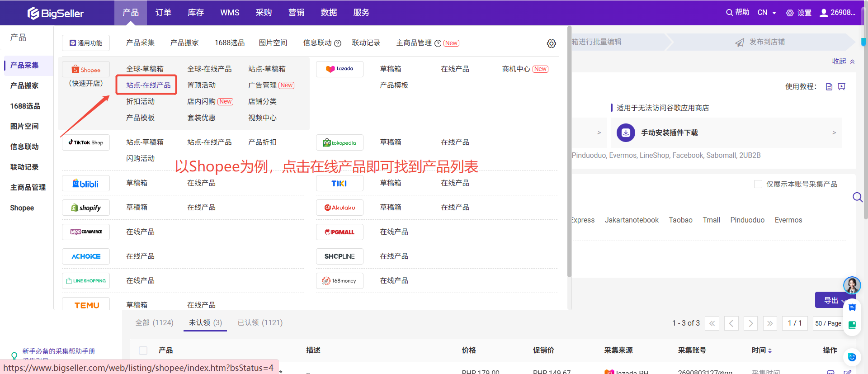
Task: Click the BigSeller logo
Action: coord(56,13)
